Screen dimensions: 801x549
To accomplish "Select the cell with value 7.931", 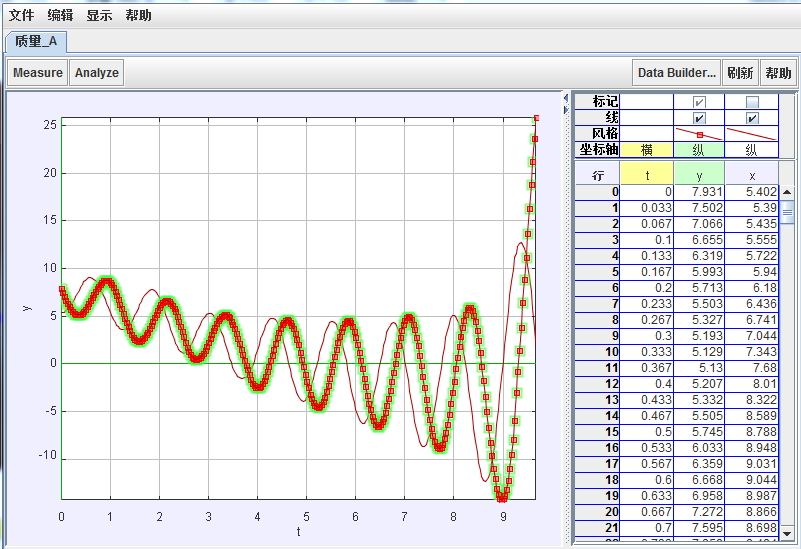I will 699,192.
